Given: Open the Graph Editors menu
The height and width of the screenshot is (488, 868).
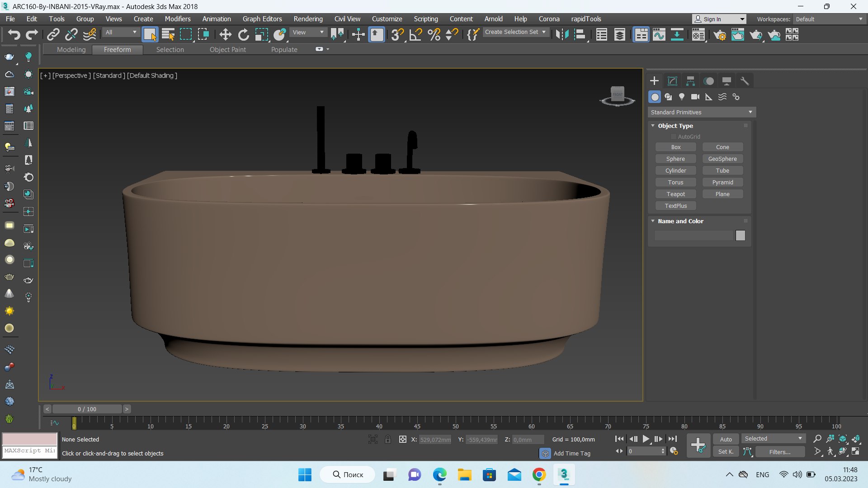Looking at the screenshot, I should coord(262,19).
